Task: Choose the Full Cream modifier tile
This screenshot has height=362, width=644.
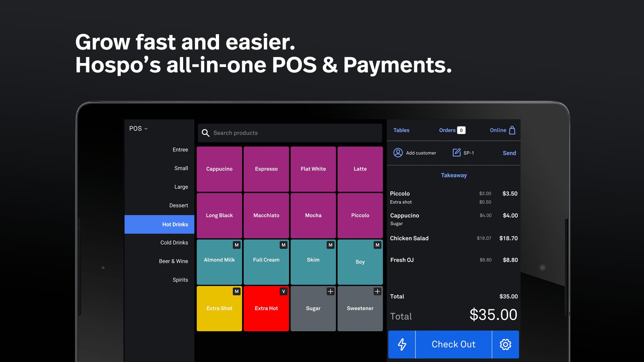Action: (266, 262)
